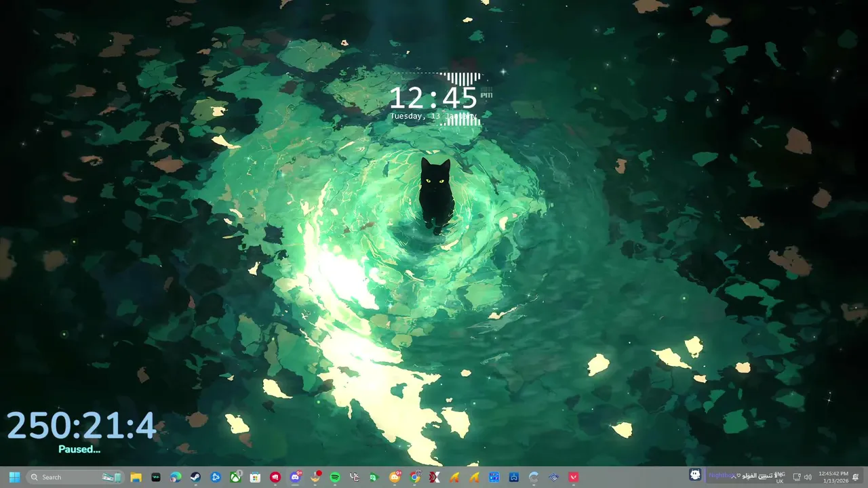Open the notification bell in system tray
Viewport: 868px width, 488px height.
[856, 477]
